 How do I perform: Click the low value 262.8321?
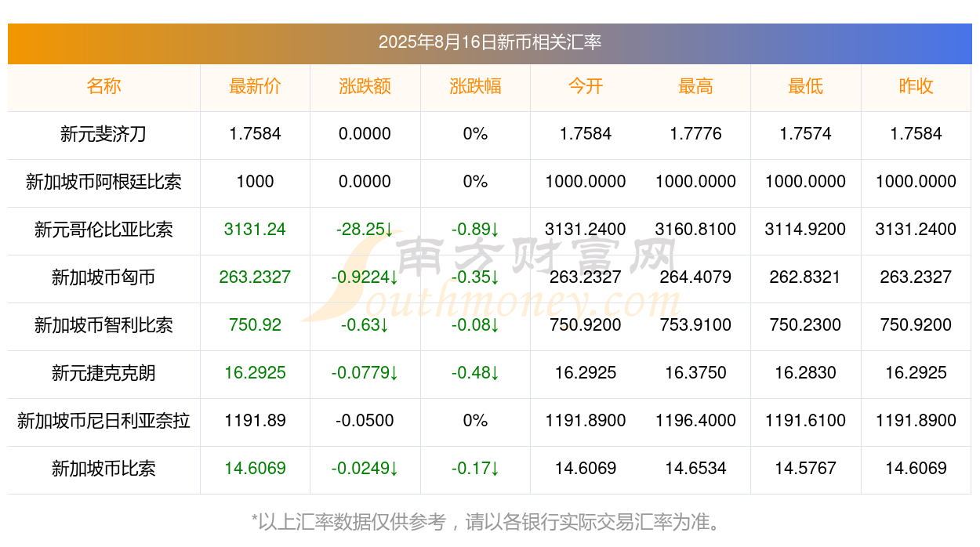tap(805, 277)
